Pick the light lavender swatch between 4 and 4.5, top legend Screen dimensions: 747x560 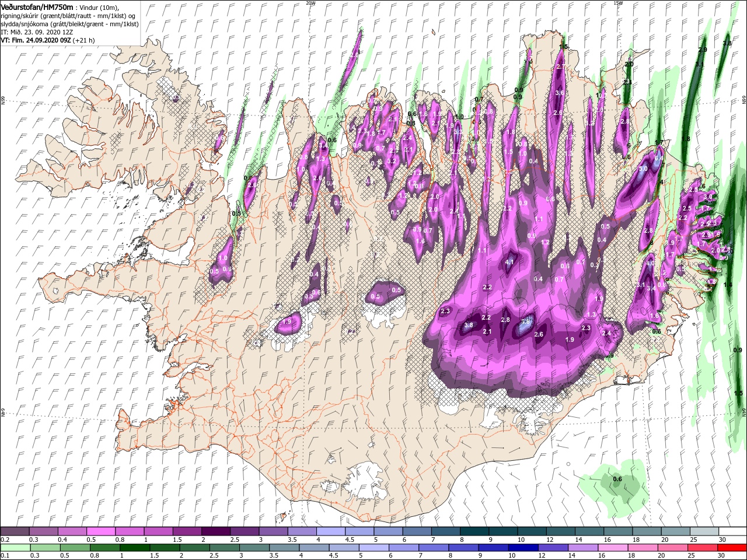(x=332, y=531)
